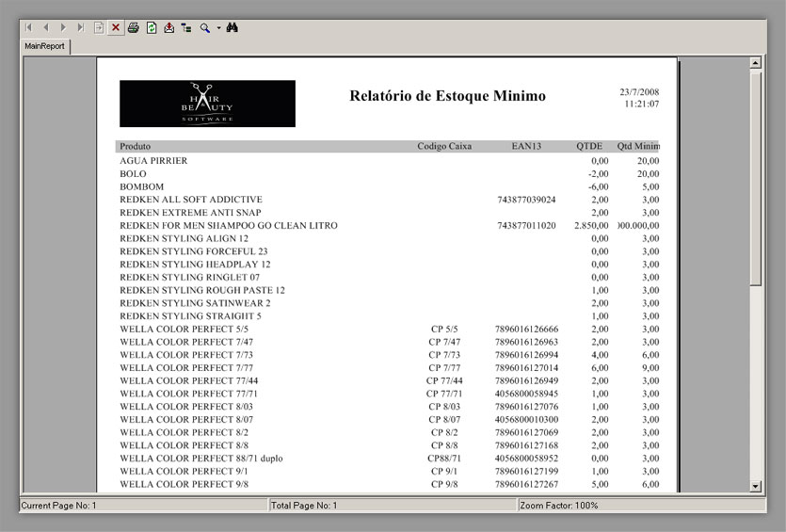Print the report with printer icon
786x532 pixels.
click(134, 27)
